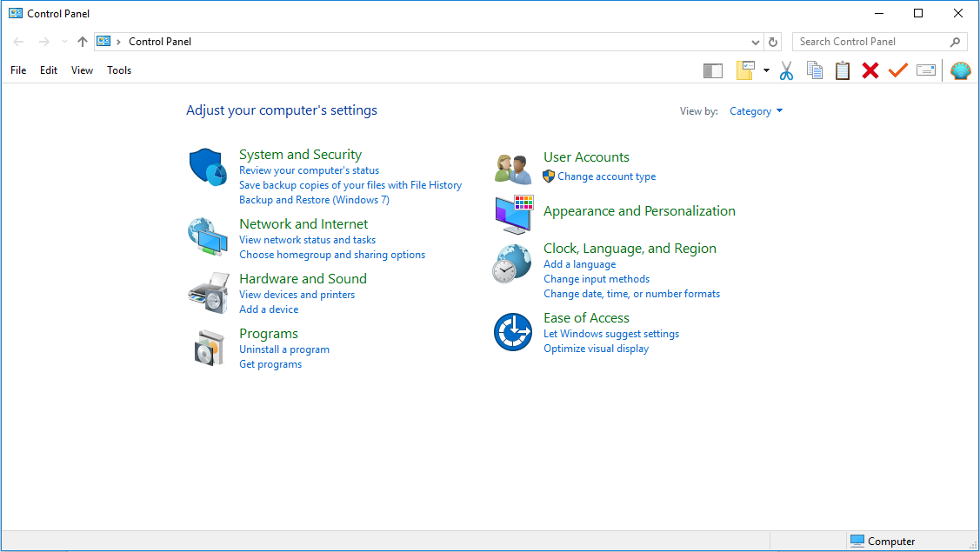Click the Control Panel icon in the address bar
This screenshot has width=980, height=552.
[103, 41]
